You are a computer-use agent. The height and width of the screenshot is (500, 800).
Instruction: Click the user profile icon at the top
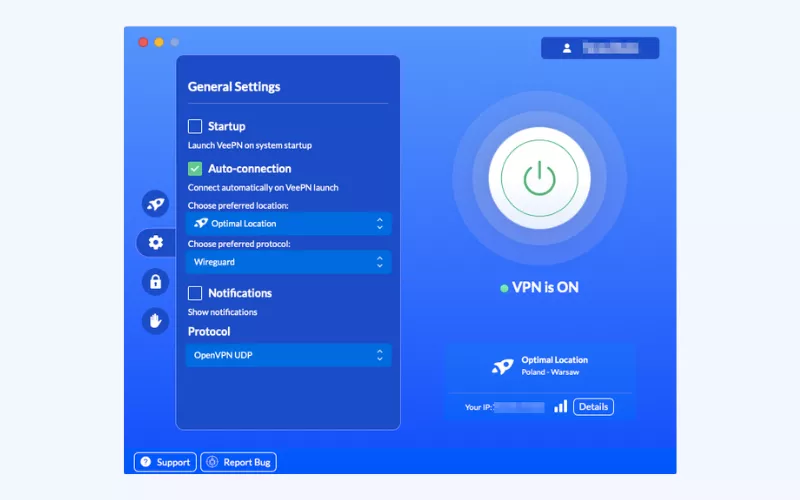(x=567, y=48)
